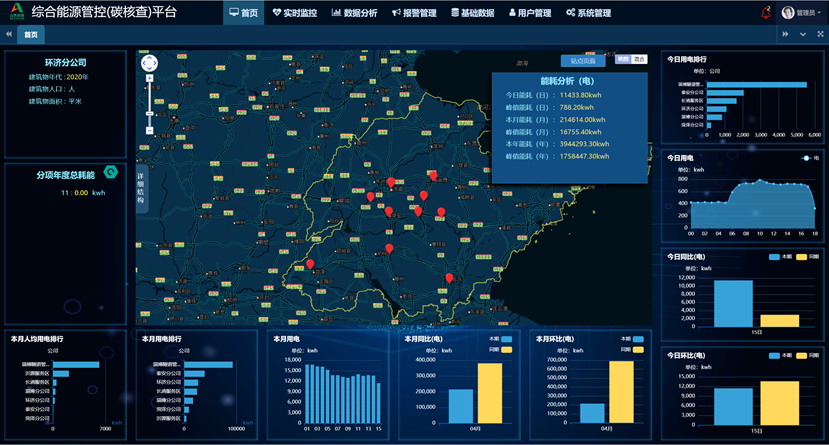Zoom out with the map minus button
This screenshot has height=445, width=829.
pyautogui.click(x=150, y=130)
